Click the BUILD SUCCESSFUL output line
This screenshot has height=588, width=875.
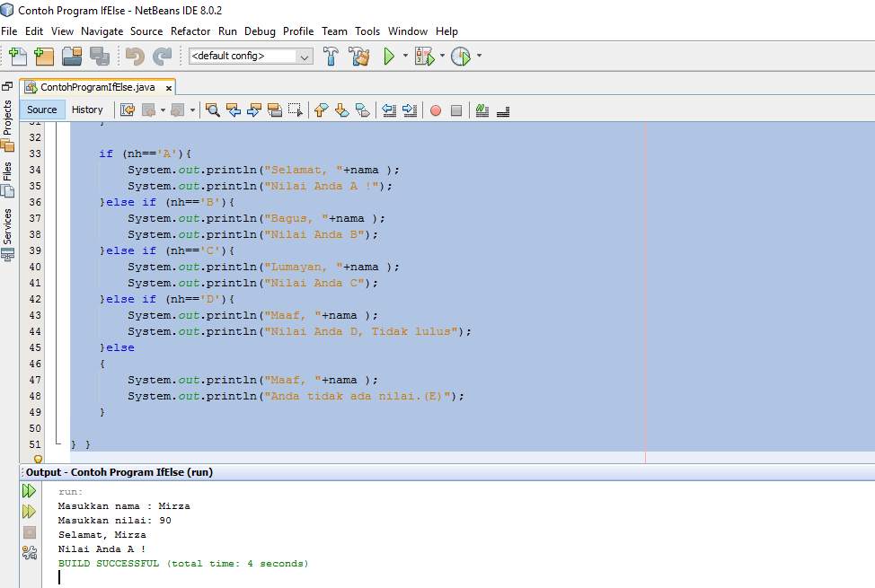point(183,564)
